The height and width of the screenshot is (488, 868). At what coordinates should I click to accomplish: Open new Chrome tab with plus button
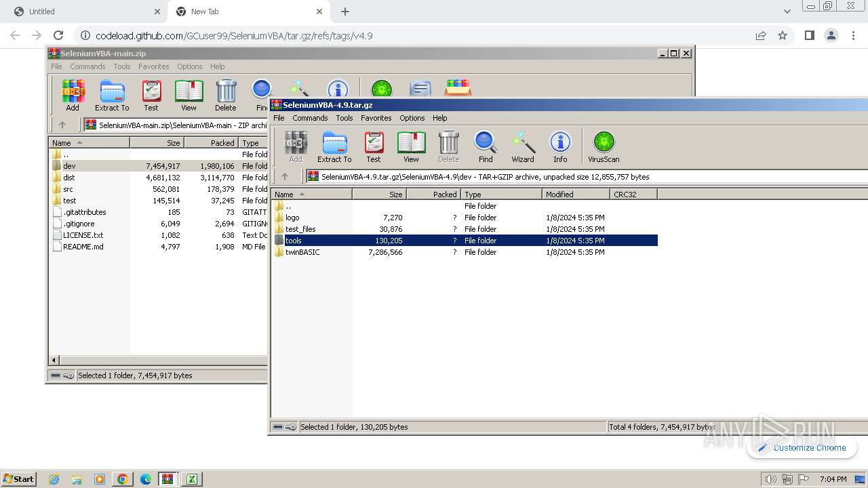click(x=345, y=12)
